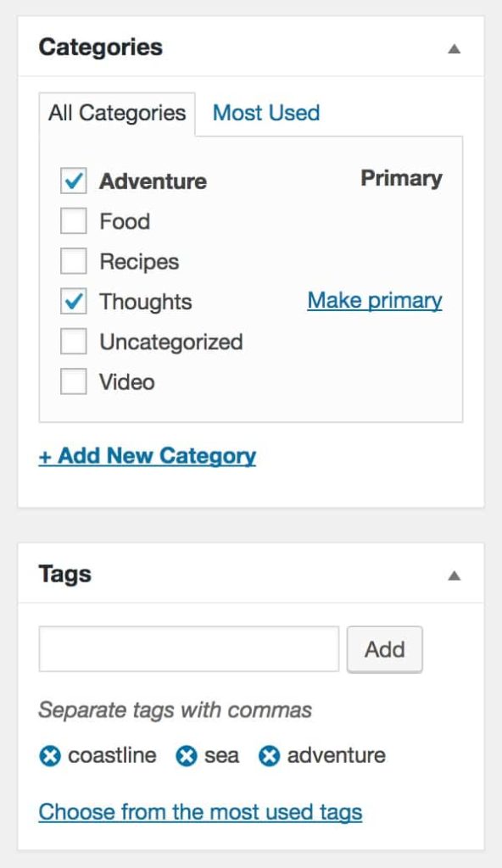Switch to the Most Used tab

[266, 113]
